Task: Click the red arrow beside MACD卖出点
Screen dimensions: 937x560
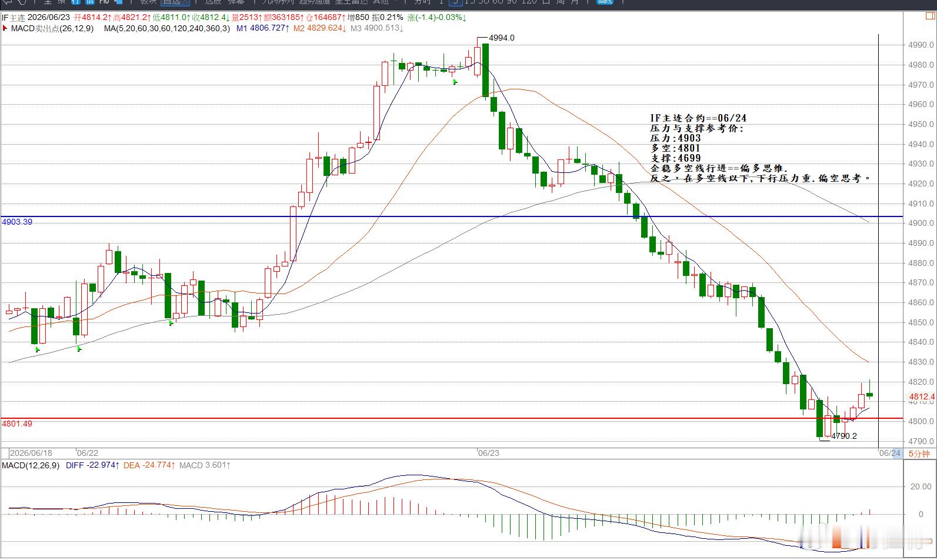Action: [5, 28]
